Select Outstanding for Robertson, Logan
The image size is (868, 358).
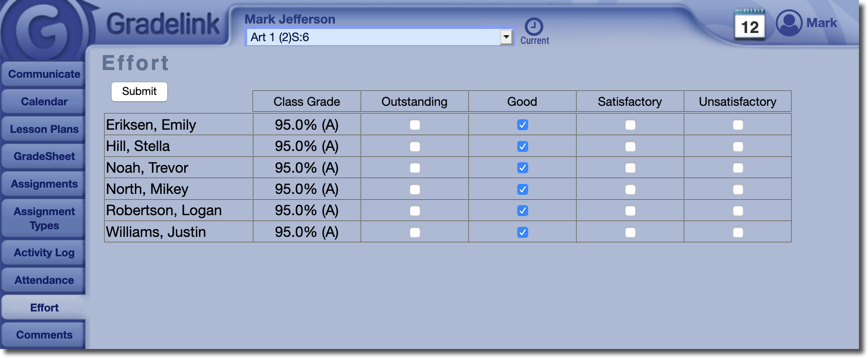point(415,211)
